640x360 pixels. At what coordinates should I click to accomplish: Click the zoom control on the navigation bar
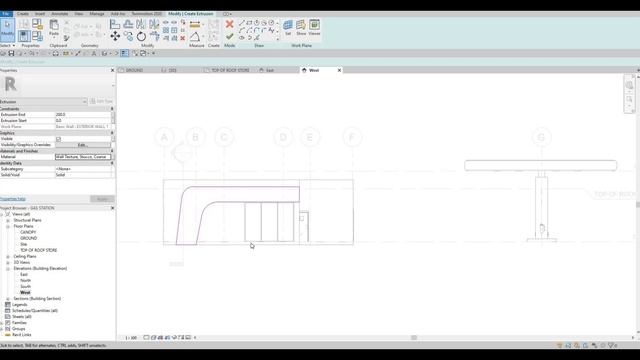click(x=629, y=99)
